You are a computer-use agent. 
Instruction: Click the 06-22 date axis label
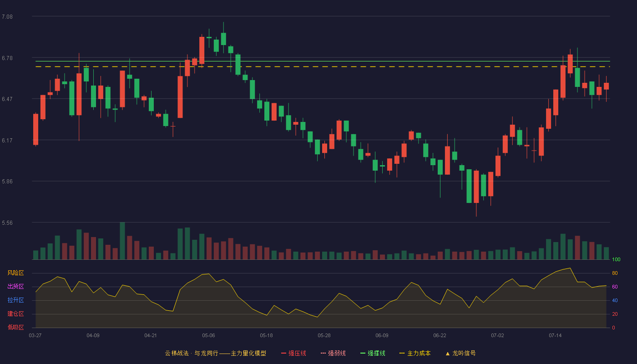point(440,335)
